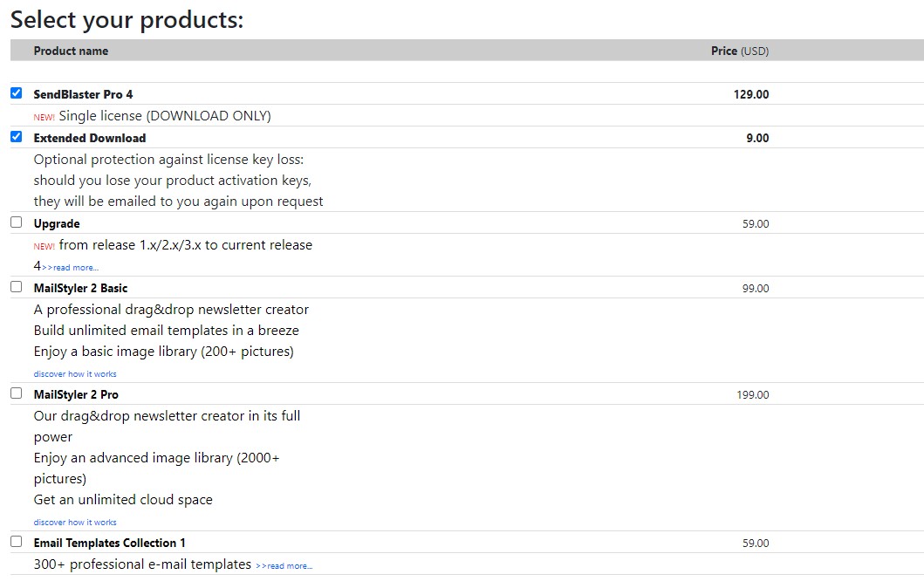Click 'A professional drag&drop newsletter creator' text

point(171,310)
